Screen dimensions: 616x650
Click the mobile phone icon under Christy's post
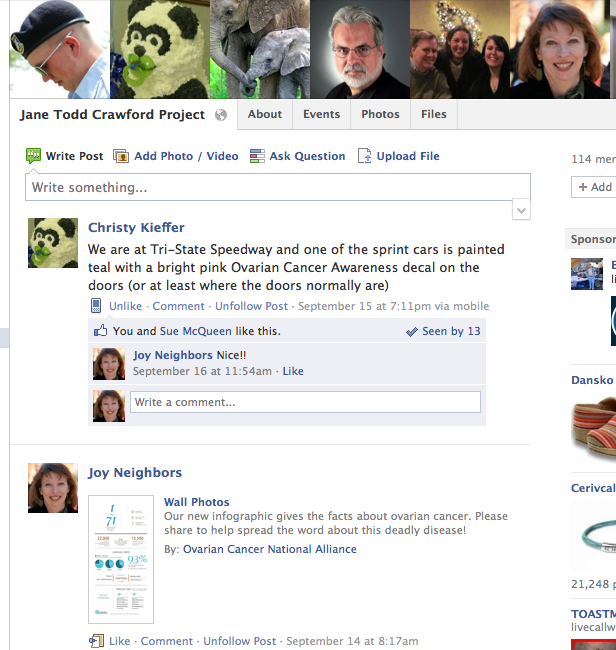[x=96, y=306]
